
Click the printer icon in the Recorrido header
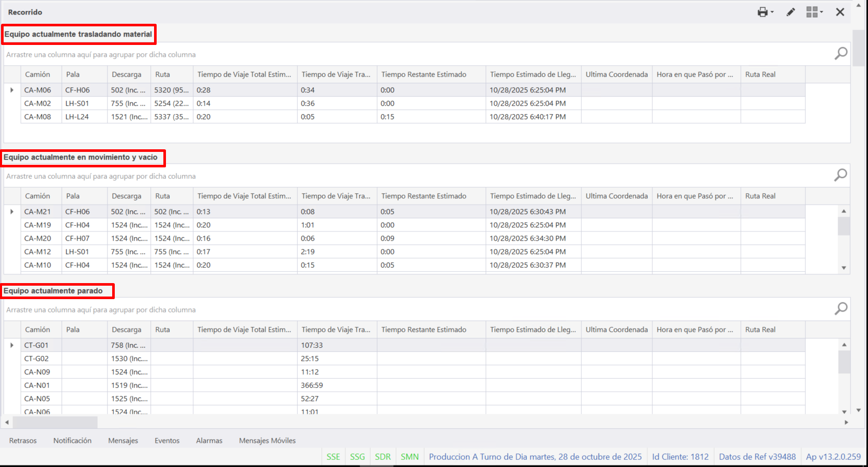click(763, 12)
